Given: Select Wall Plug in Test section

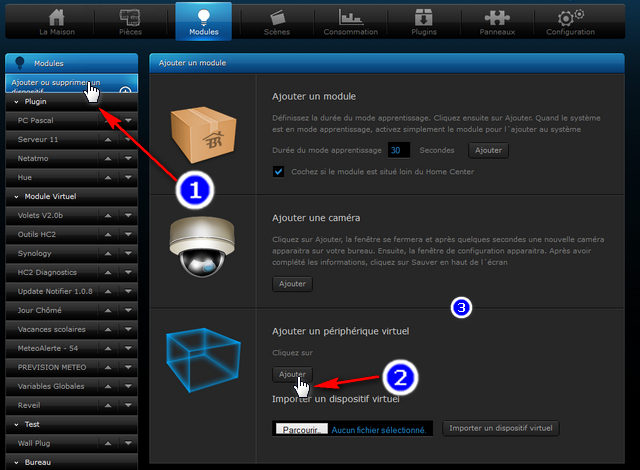Looking at the screenshot, I should pos(34,443).
